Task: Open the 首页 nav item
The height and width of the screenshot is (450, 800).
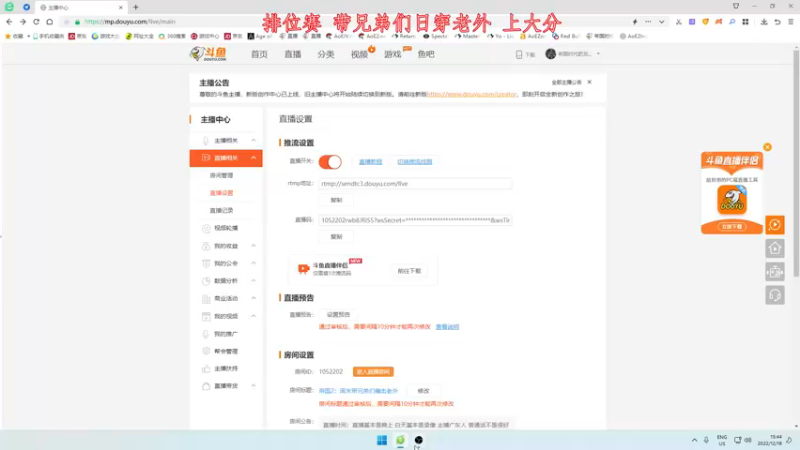Action: (259, 54)
